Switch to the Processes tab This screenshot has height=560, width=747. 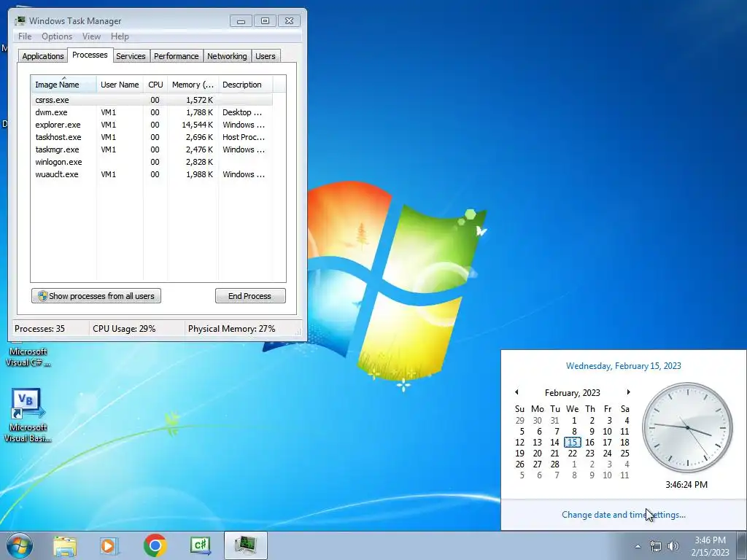click(x=90, y=55)
